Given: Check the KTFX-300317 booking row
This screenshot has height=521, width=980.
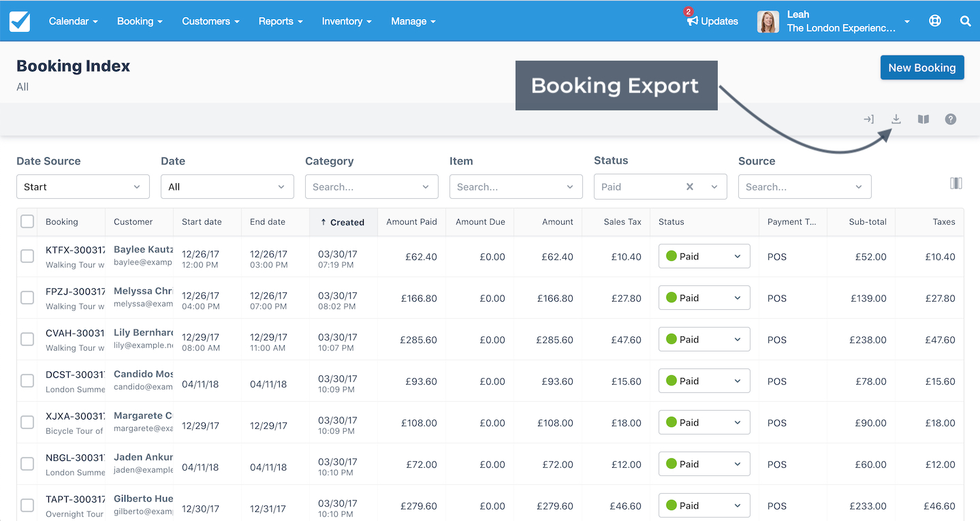Looking at the screenshot, I should [27, 256].
